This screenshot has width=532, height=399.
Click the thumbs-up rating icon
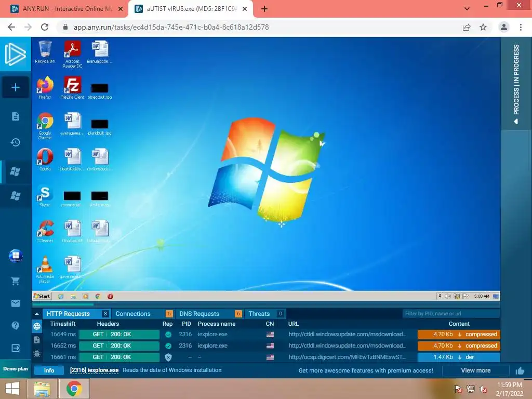[520, 371]
